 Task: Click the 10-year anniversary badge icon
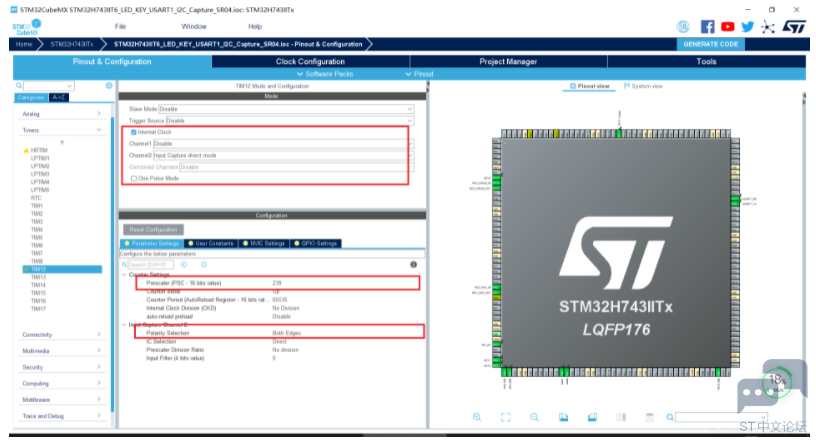683,27
